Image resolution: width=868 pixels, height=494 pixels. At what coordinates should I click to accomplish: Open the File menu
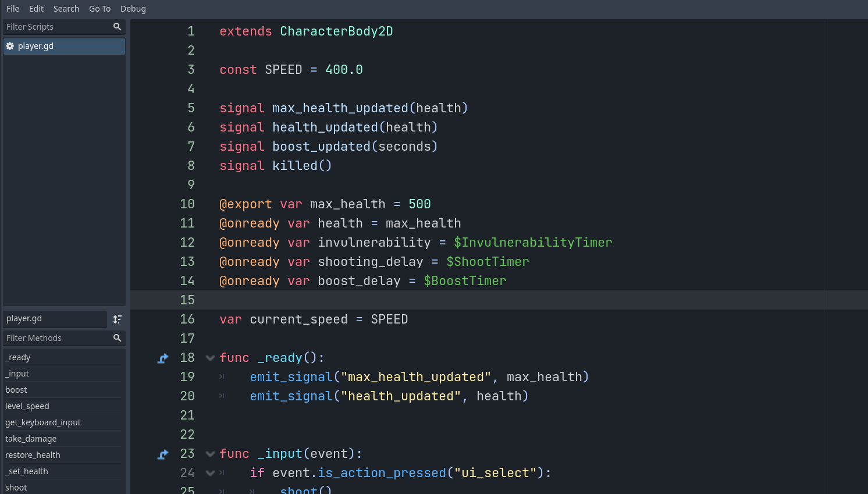pos(12,9)
